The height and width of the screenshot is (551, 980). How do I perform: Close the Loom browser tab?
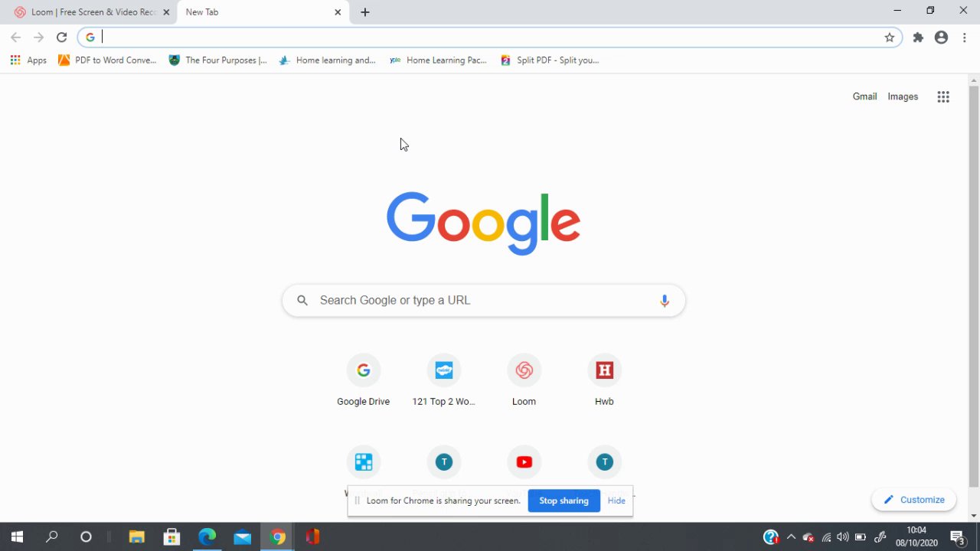coord(166,12)
